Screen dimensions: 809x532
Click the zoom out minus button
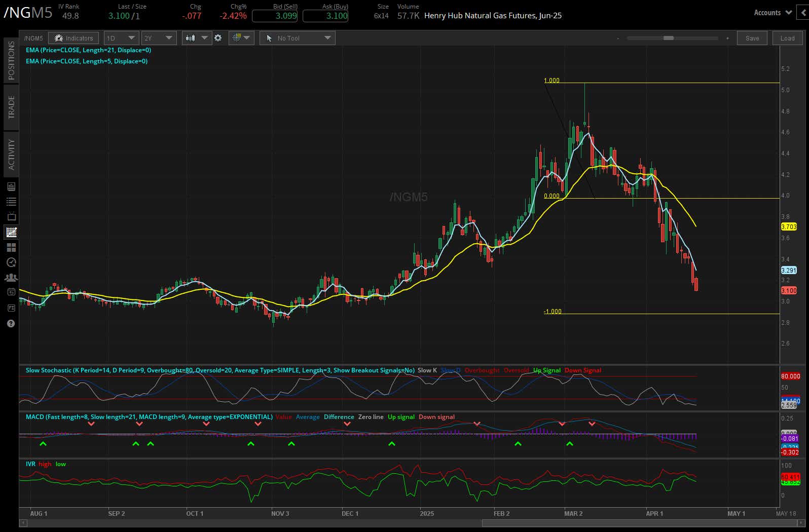tap(618, 38)
